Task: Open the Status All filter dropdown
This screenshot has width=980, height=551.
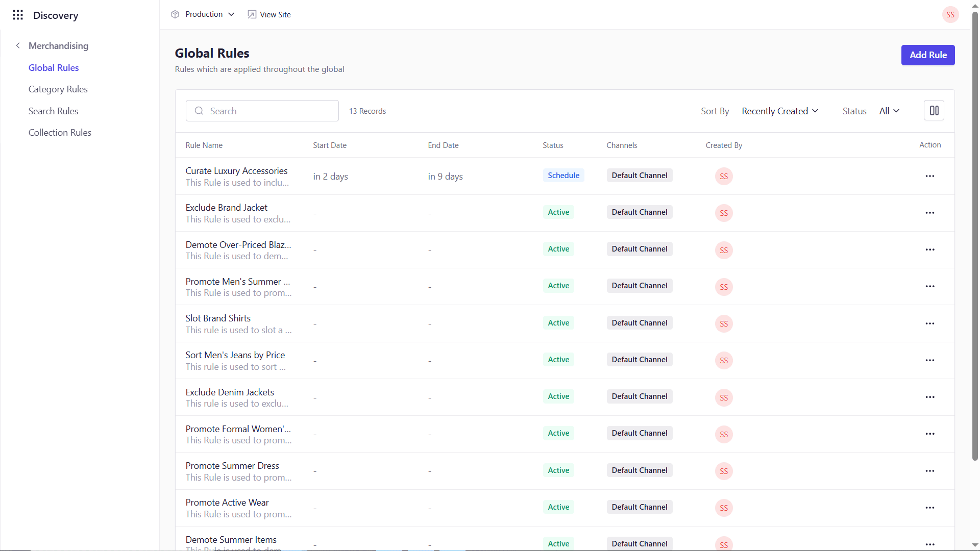Action: pyautogui.click(x=889, y=111)
